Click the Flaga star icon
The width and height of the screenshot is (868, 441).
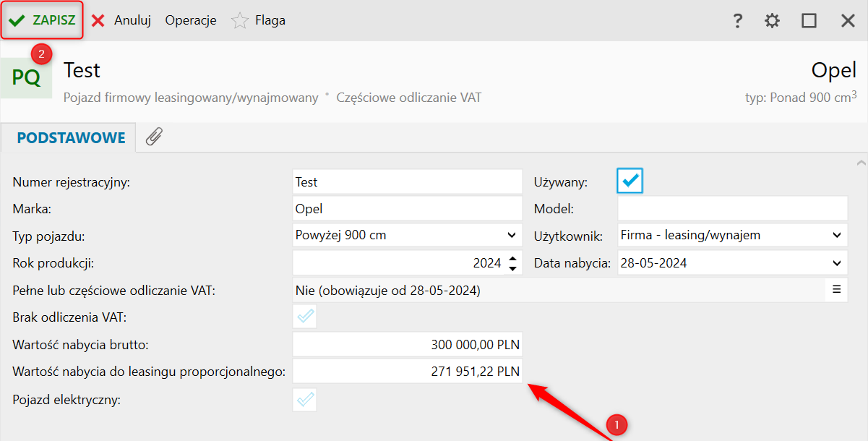(240, 20)
